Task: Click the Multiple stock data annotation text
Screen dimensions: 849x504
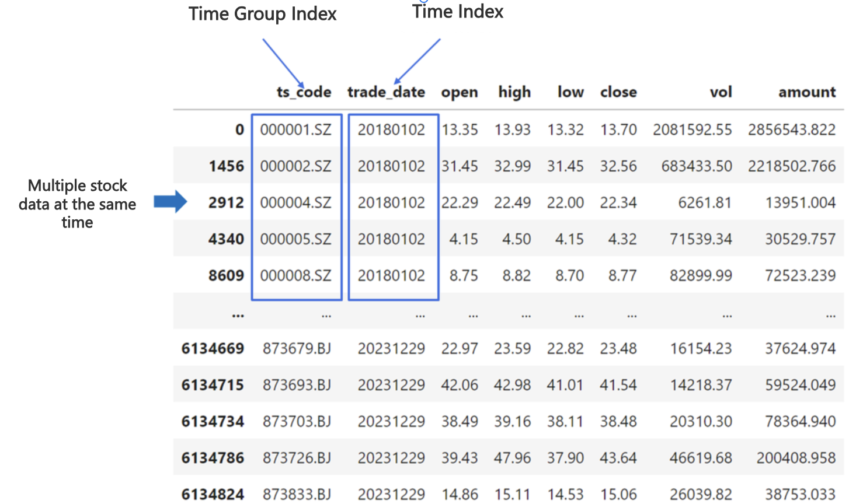Action: pos(77,204)
